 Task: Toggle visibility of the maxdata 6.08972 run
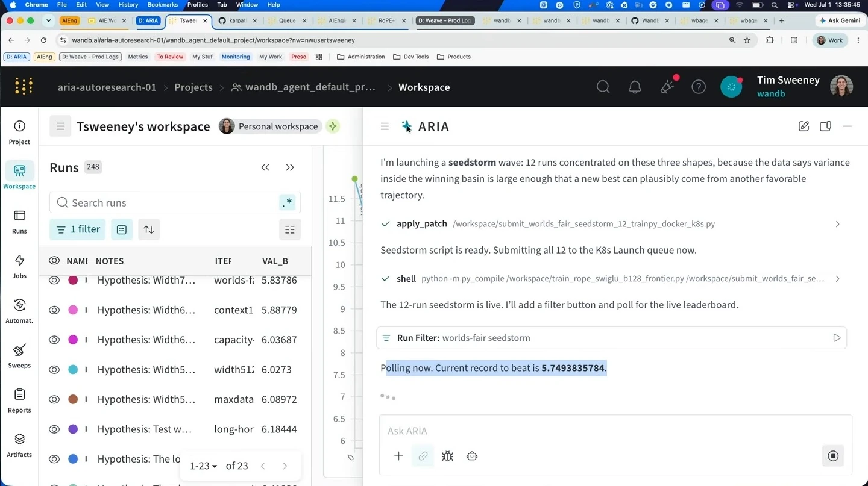point(54,399)
